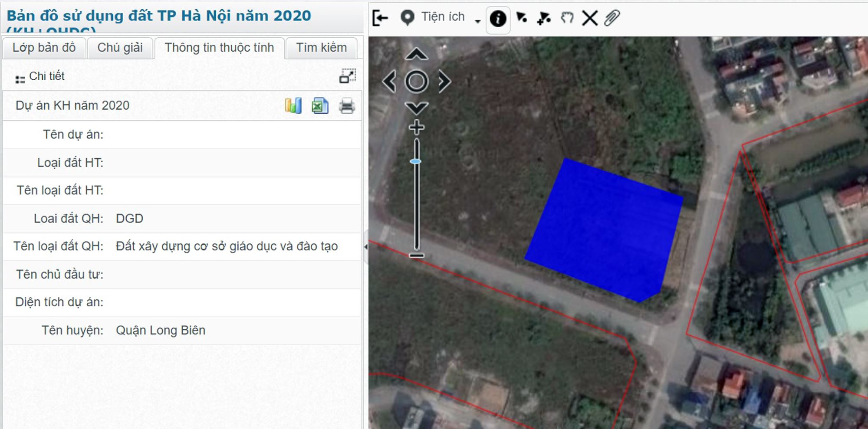Click the 'Bản đồ sử dụng đất TP Hà Nội năm 2020' title

point(159,16)
